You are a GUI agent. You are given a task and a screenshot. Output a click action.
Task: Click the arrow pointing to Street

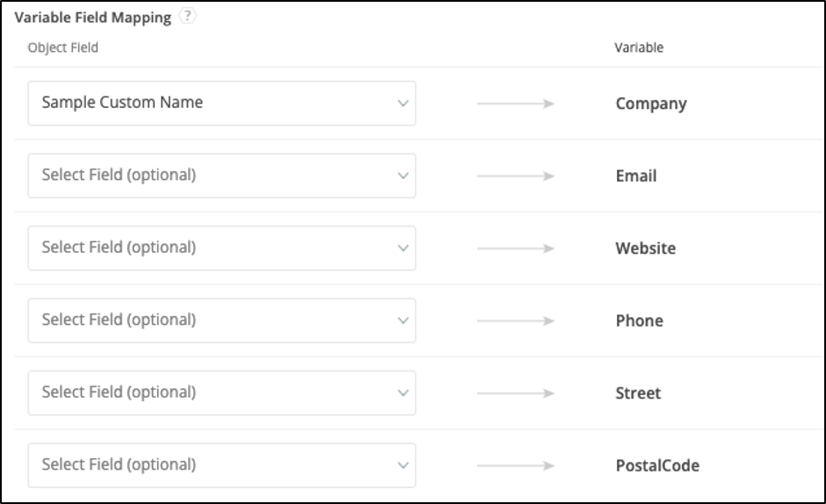click(515, 393)
